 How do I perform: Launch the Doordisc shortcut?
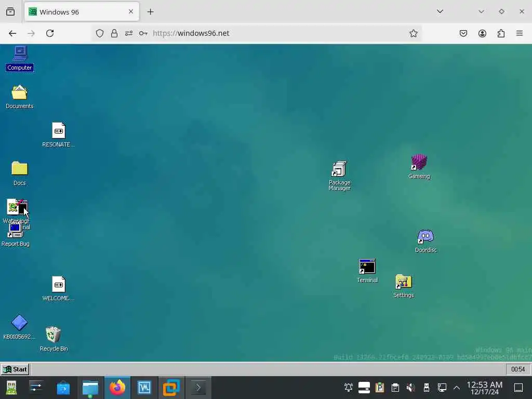(426, 241)
